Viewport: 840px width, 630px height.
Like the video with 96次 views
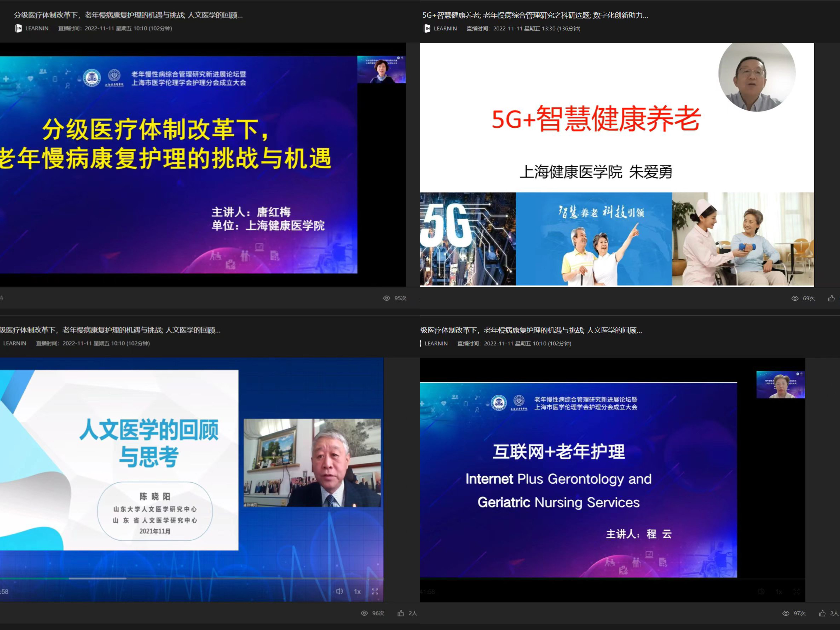401,613
